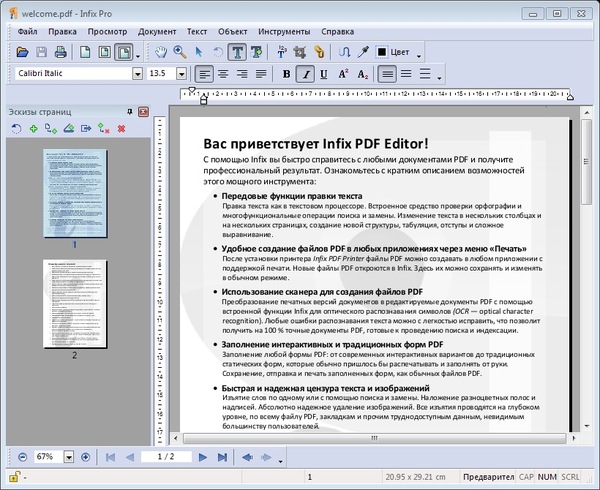Image resolution: width=600 pixels, height=490 pixels.
Task: Rotate page in thumbnails panel
Action: 16,129
